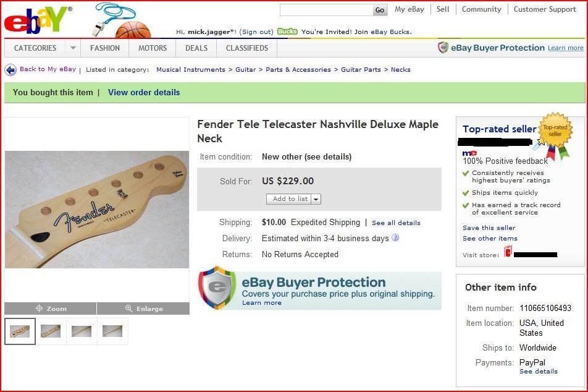Click the delivery estimate info icon
Viewport: 588px width, 392px height.
click(395, 238)
